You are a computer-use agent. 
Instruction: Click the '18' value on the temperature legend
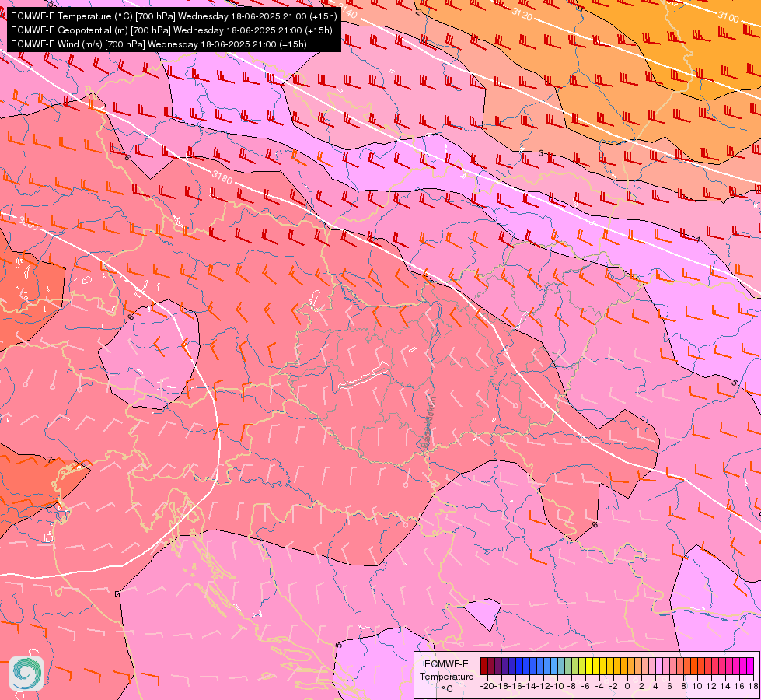752,686
